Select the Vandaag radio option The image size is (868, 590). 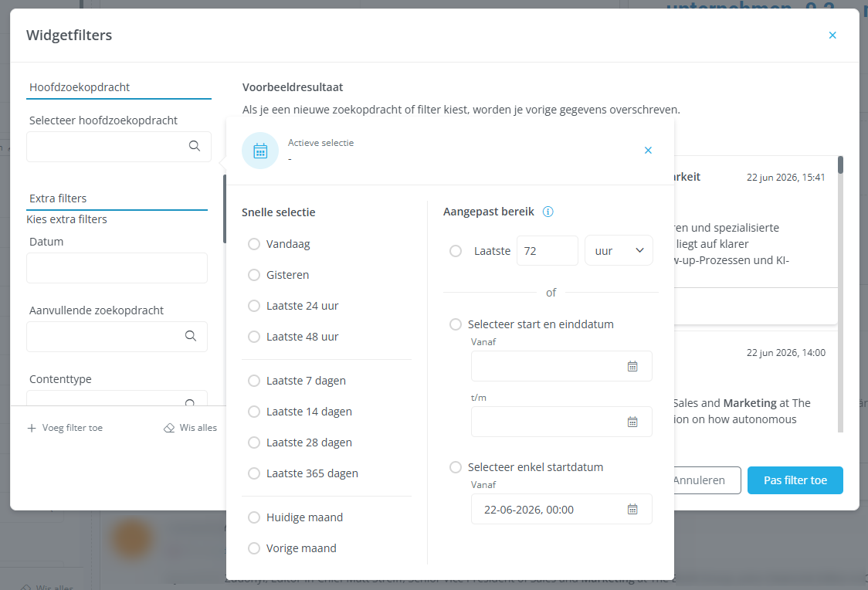(x=254, y=244)
